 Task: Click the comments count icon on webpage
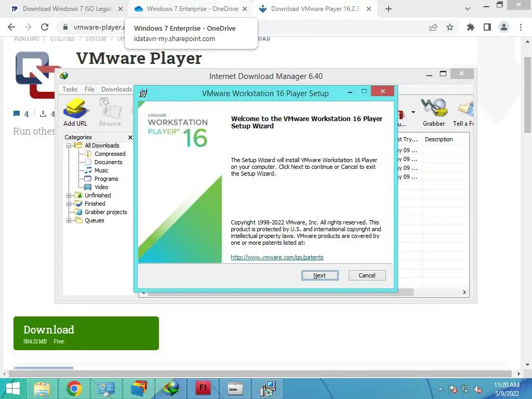17,114
